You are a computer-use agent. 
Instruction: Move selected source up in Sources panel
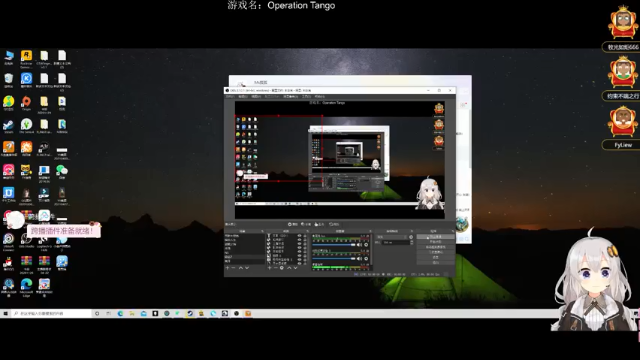click(x=289, y=268)
